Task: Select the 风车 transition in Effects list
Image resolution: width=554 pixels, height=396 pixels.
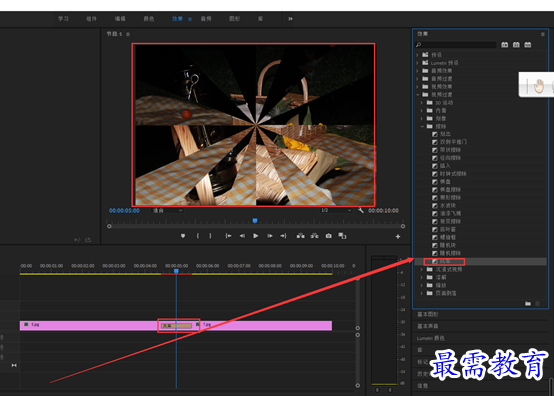Action: pyautogui.click(x=445, y=262)
